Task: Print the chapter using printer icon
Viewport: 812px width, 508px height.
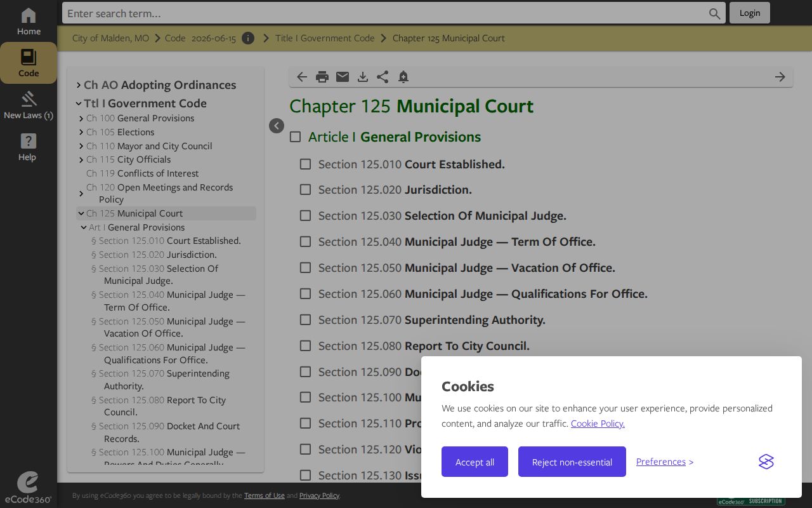Action: coord(322,77)
